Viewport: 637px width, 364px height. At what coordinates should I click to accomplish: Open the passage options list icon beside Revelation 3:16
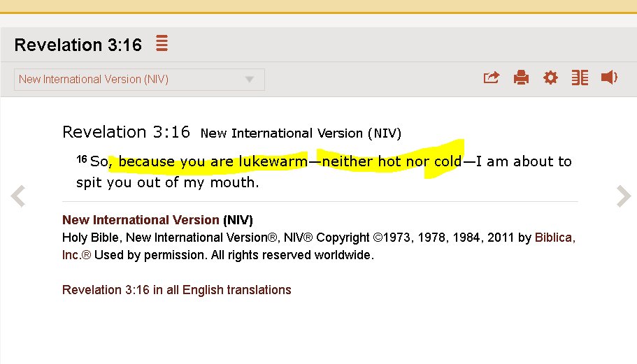point(162,43)
